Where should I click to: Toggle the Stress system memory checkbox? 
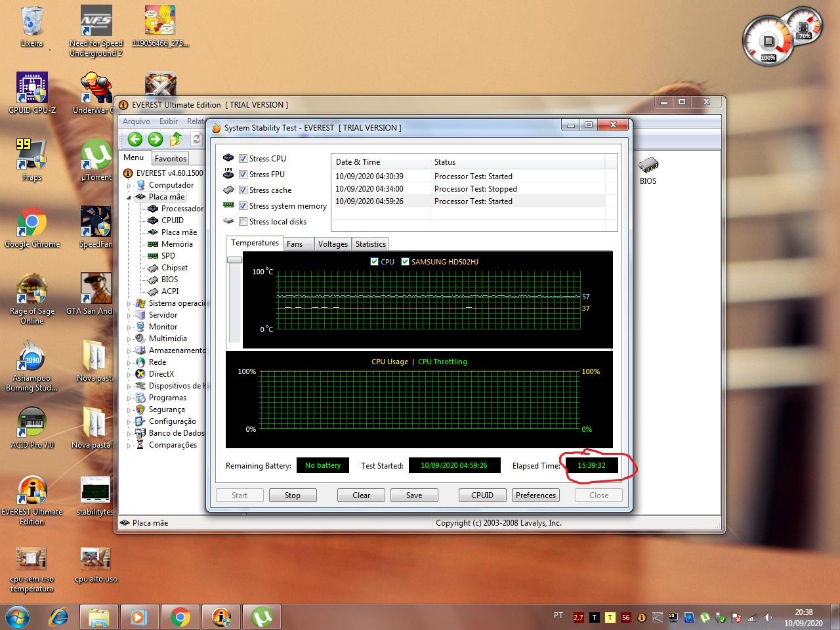click(x=243, y=205)
